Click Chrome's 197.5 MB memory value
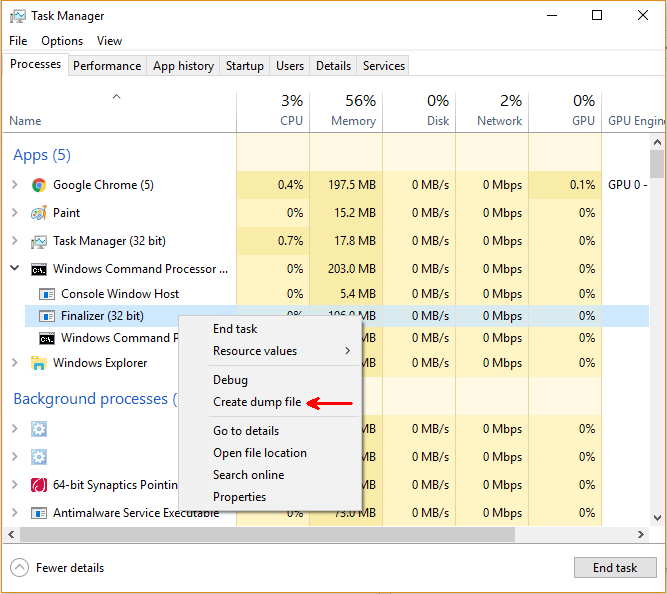This screenshot has width=667, height=594. coord(351,185)
